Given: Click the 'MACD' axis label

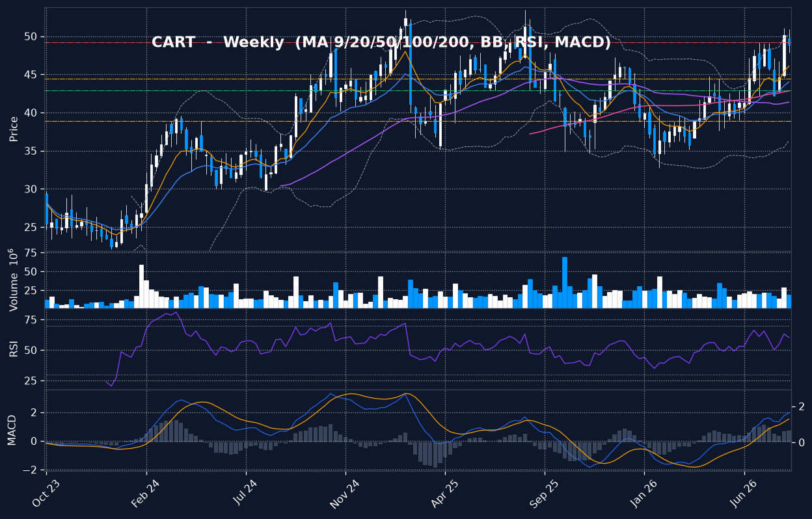Looking at the screenshot, I should (12, 429).
